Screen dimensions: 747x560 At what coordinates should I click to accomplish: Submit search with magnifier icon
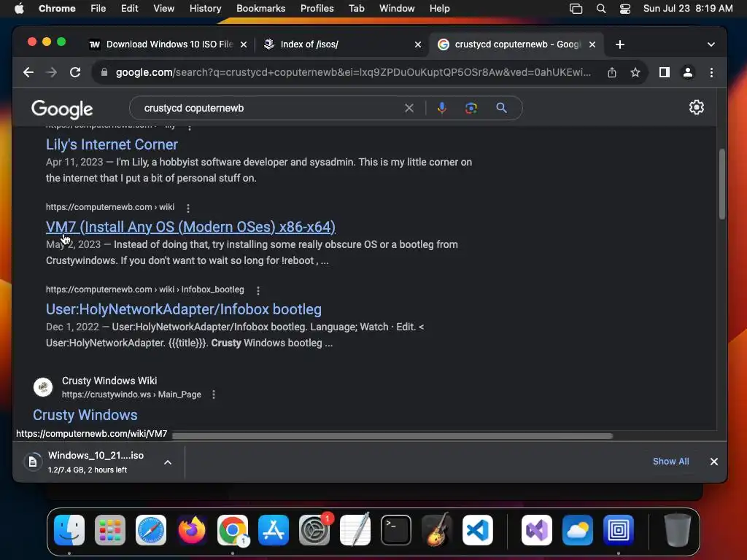click(501, 108)
